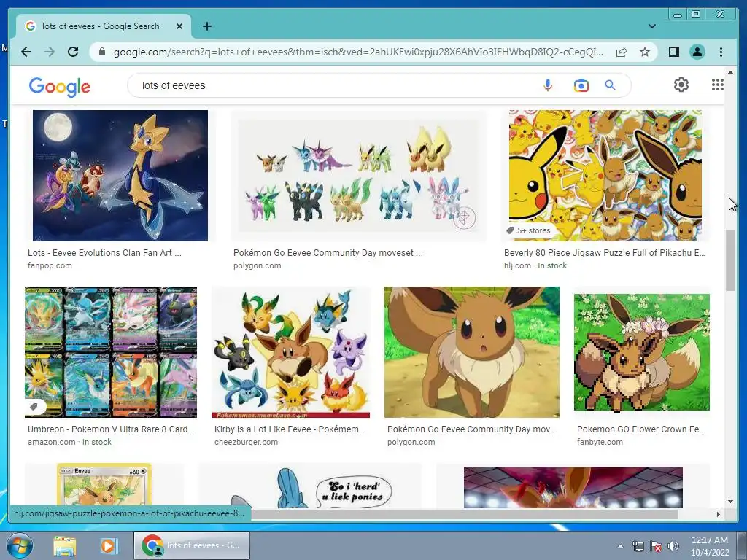Close the 'lots of eevees' tab
This screenshot has height=560, width=747.
179,26
